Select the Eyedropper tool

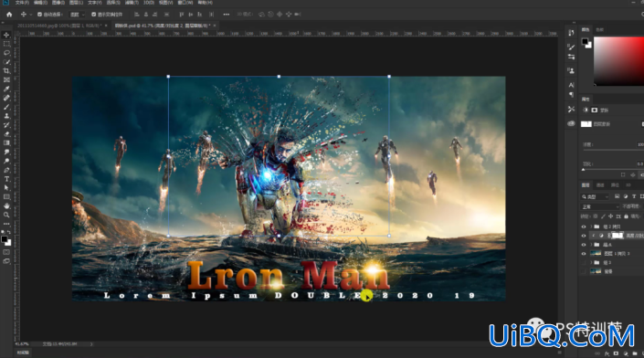6,89
